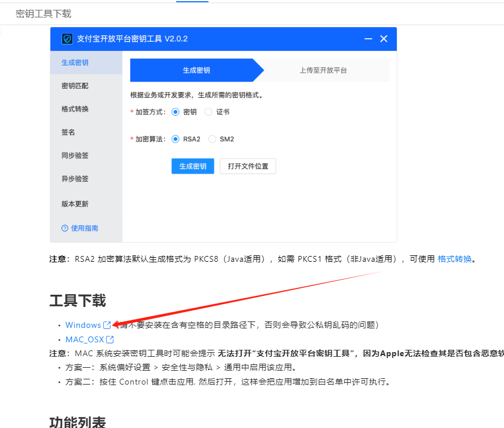Download the Windows key tool
The image size is (504, 428).
pos(83,325)
